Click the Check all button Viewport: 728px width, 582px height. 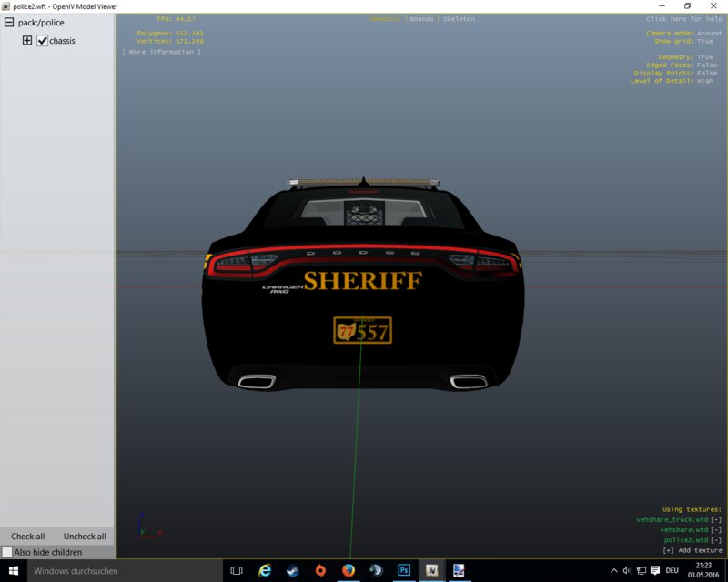(28, 536)
